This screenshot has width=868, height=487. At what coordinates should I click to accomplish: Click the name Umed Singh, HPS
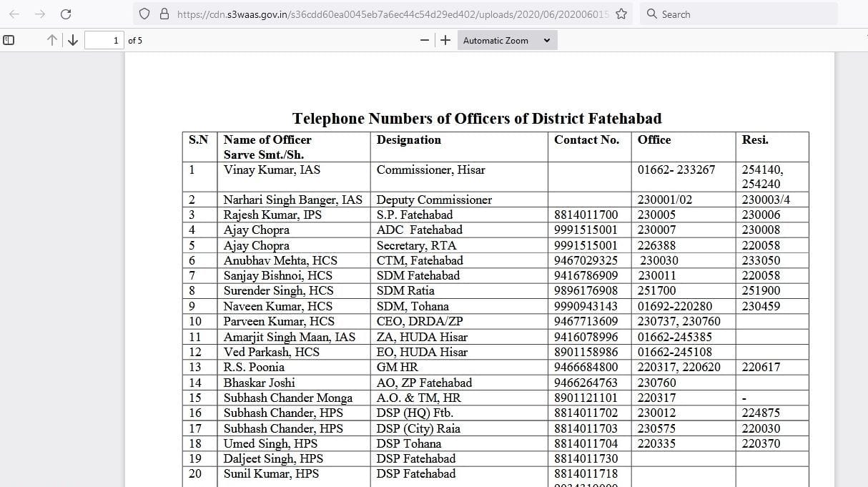click(x=270, y=443)
